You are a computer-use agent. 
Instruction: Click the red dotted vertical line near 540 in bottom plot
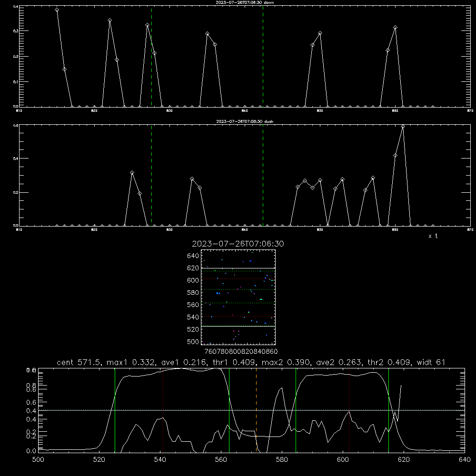(x=163, y=410)
